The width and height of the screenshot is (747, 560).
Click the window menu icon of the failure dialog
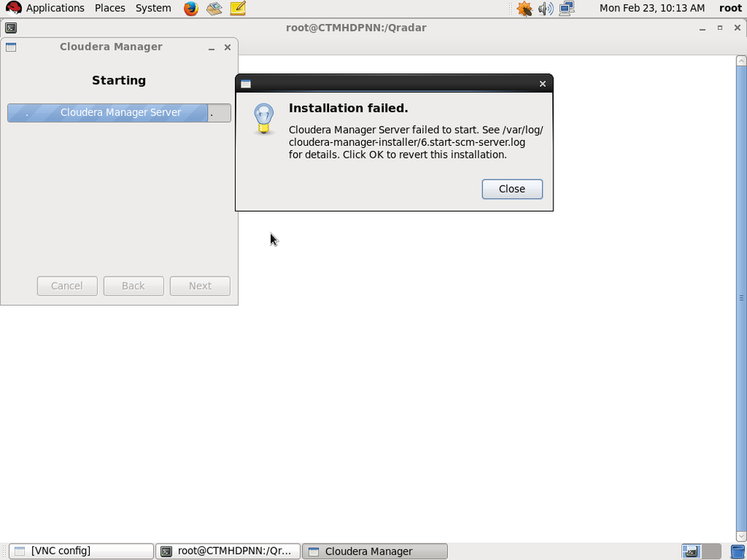pos(246,84)
